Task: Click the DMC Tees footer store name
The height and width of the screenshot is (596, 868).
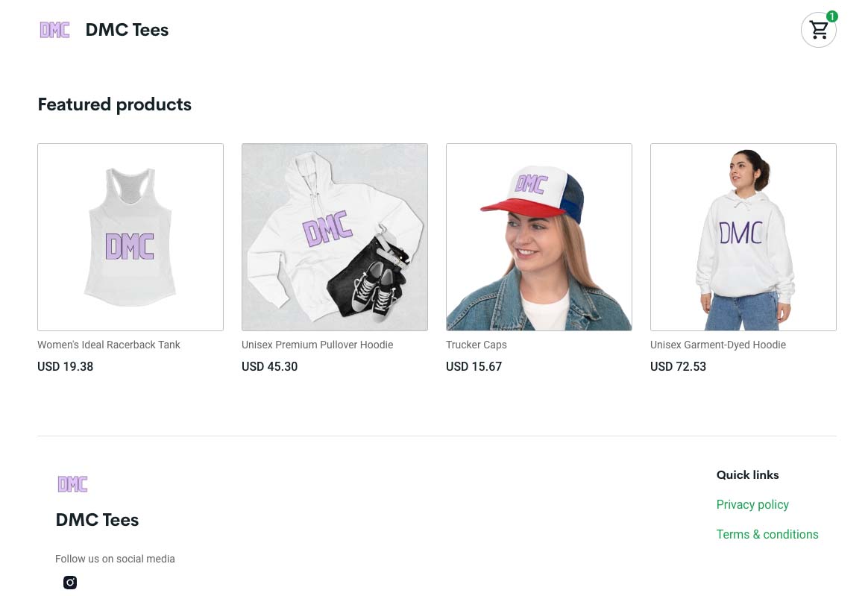Action: [x=97, y=520]
